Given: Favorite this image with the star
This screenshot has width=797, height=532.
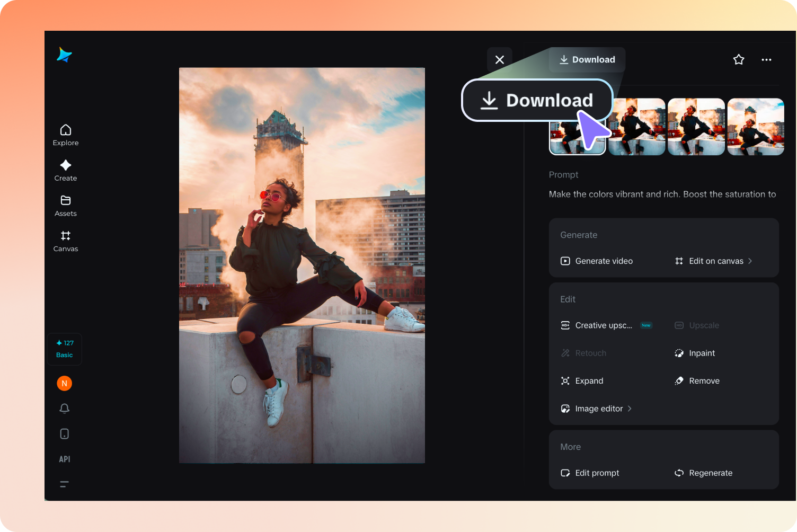Looking at the screenshot, I should click(x=739, y=59).
